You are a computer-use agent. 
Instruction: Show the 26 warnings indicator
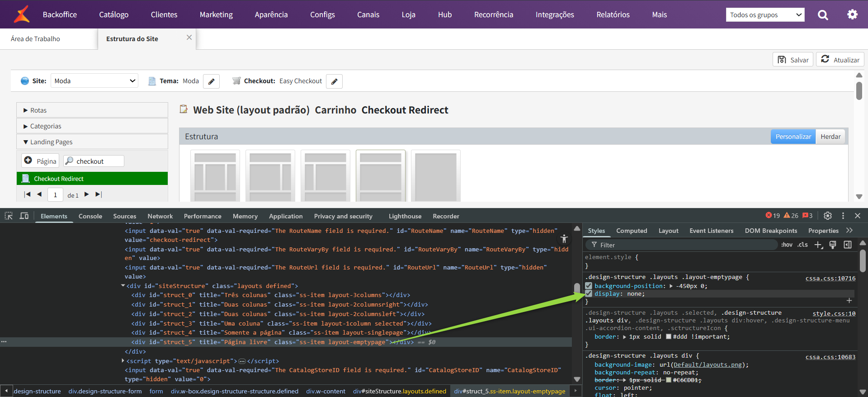click(791, 216)
